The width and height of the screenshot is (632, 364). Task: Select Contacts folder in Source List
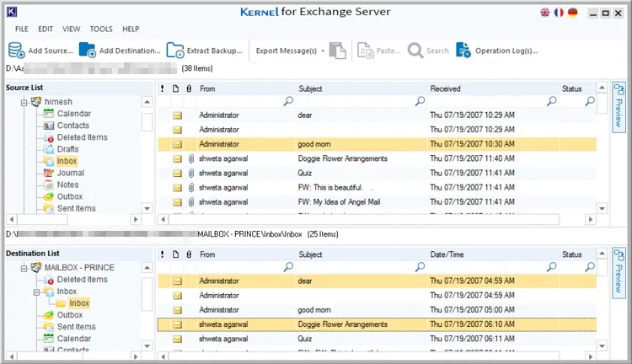point(73,126)
